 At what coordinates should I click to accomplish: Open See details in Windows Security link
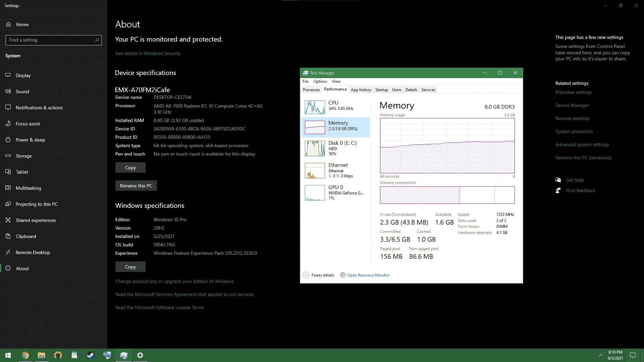[x=148, y=53]
